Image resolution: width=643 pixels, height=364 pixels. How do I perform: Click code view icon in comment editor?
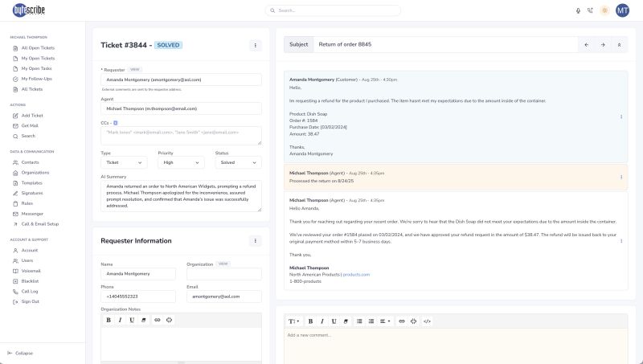pos(427,321)
